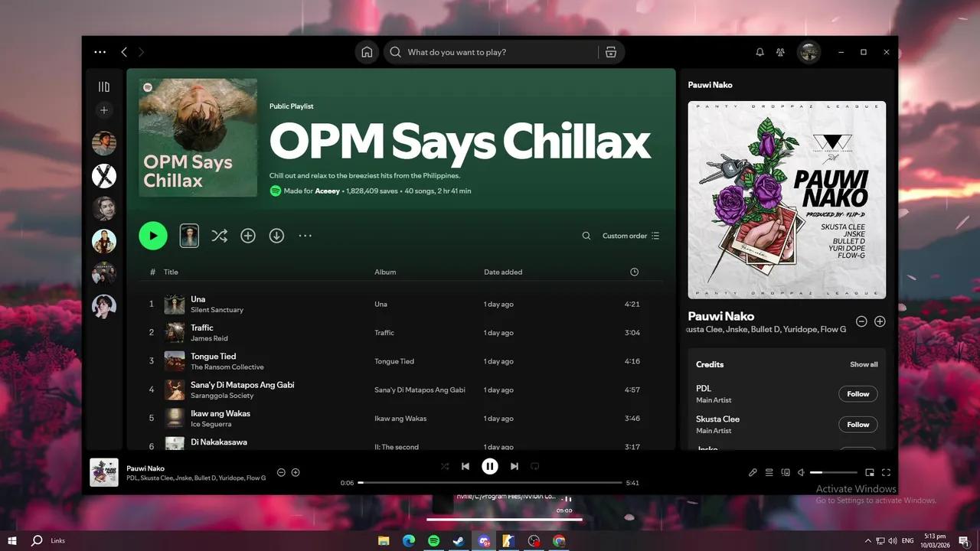Skip to the next track

(514, 466)
